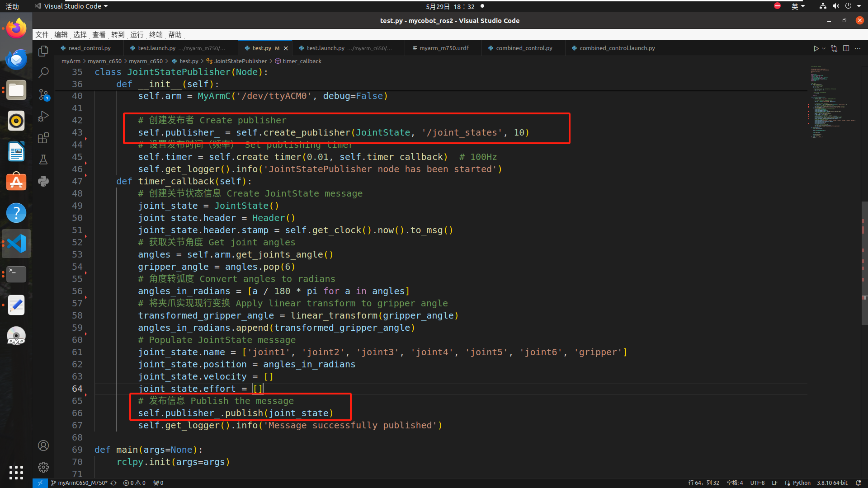Open the Help app from the dock

click(x=16, y=213)
